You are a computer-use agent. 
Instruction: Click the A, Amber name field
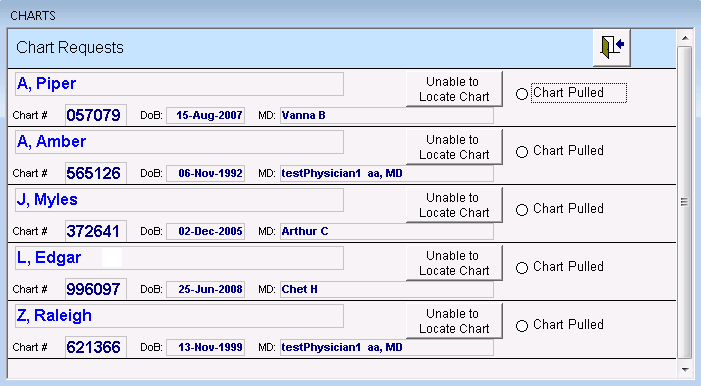pyautogui.click(x=179, y=142)
